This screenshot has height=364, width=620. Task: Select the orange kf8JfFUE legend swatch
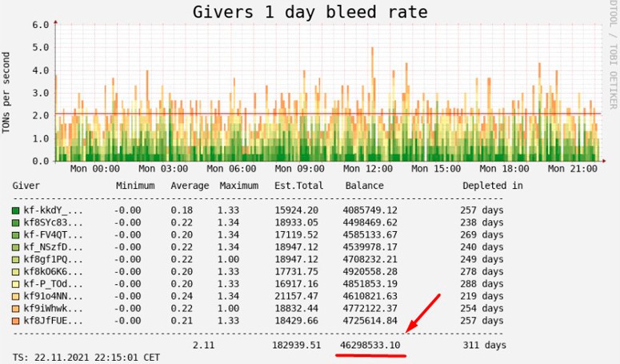point(16,320)
